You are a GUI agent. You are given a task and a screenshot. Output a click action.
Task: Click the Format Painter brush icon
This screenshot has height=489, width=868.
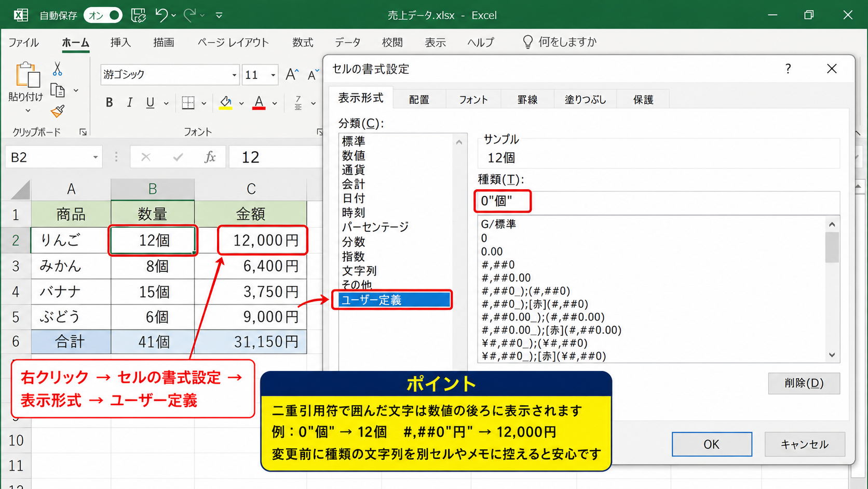click(58, 111)
